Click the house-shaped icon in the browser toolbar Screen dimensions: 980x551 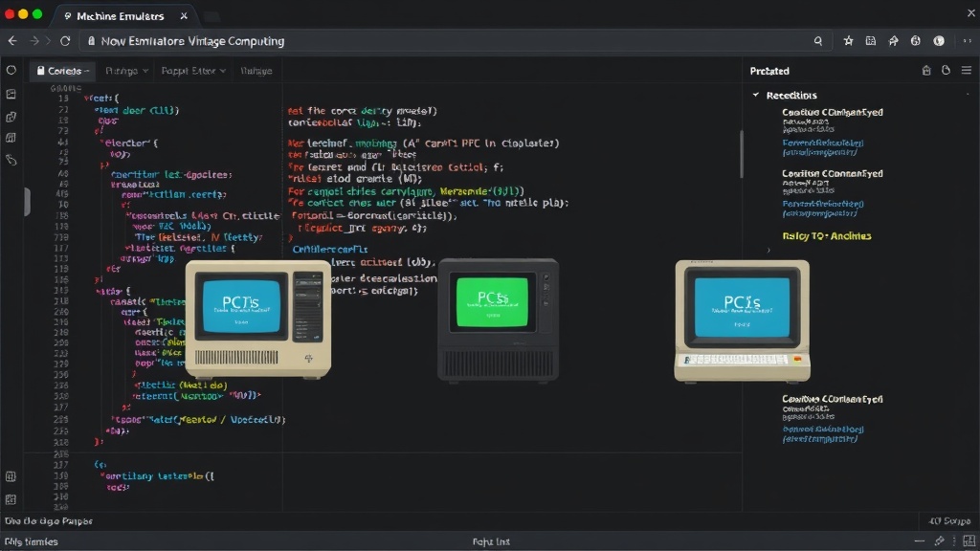tap(893, 40)
